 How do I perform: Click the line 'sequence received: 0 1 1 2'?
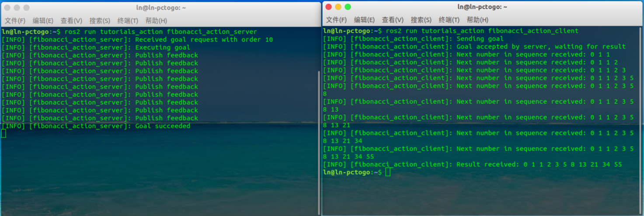[470, 62]
